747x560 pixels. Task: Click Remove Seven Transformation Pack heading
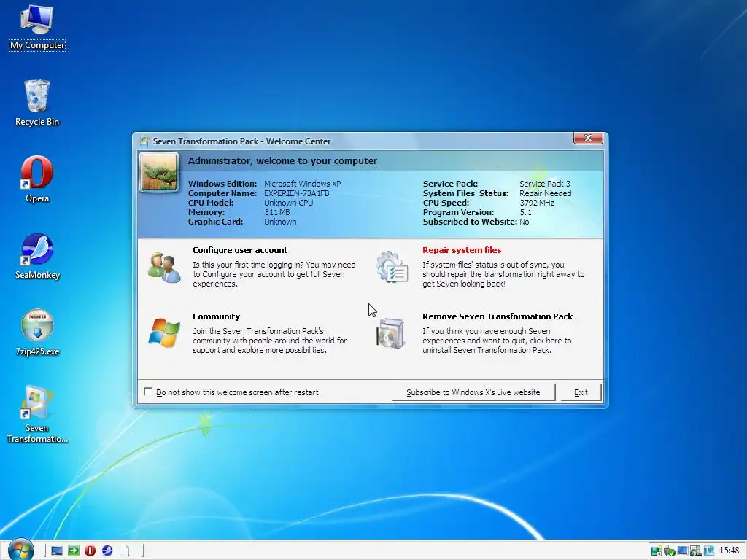pos(498,316)
